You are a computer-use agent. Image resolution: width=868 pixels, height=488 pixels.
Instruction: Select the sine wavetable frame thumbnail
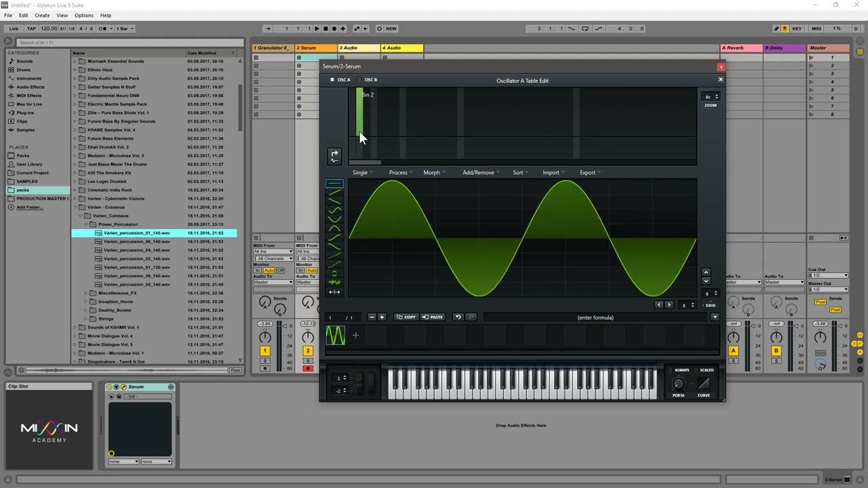point(336,335)
